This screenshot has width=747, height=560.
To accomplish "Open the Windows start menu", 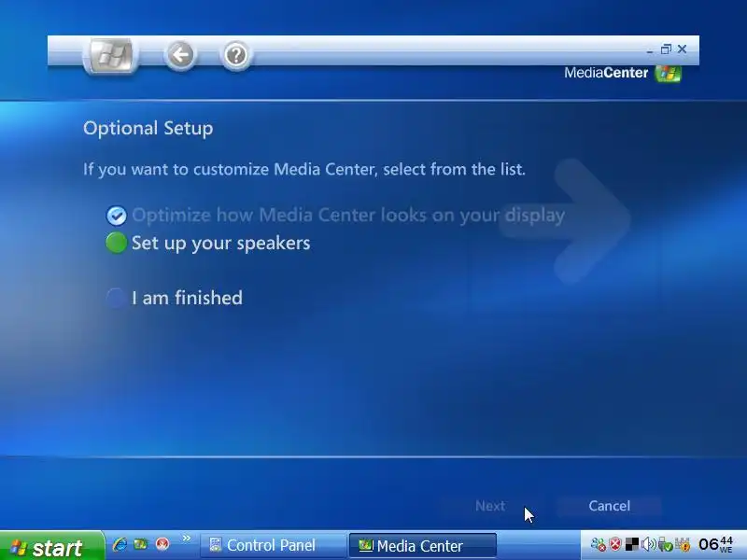I will (x=51, y=546).
